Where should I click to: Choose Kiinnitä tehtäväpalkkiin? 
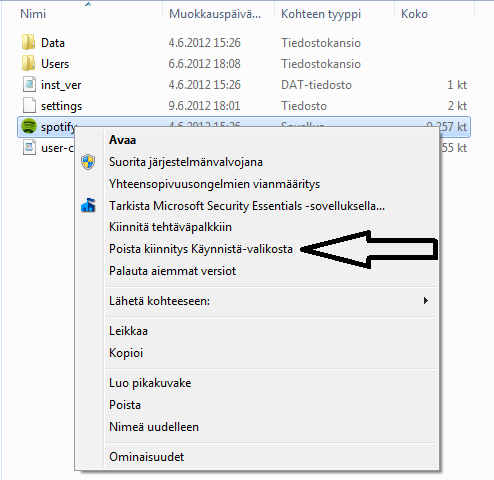pos(170,227)
